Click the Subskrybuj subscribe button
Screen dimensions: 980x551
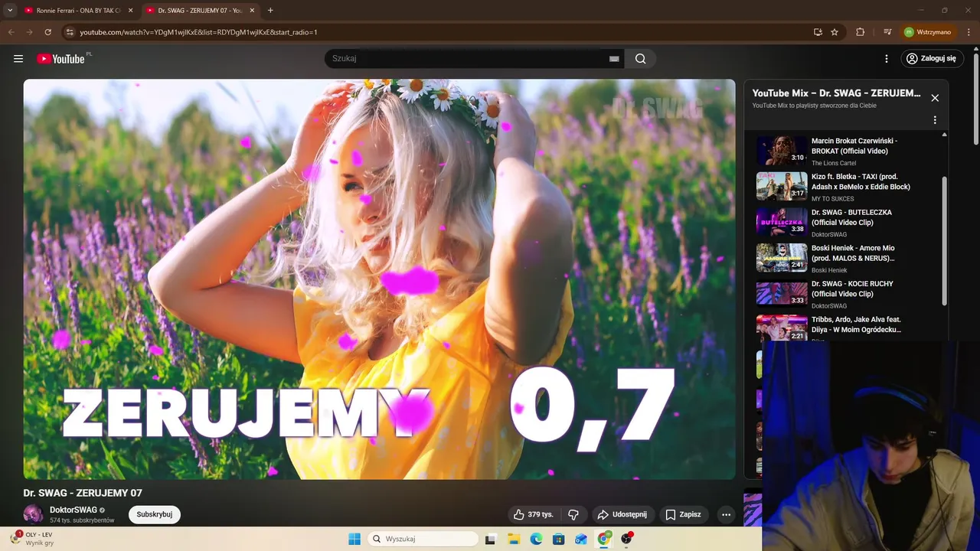pyautogui.click(x=154, y=514)
